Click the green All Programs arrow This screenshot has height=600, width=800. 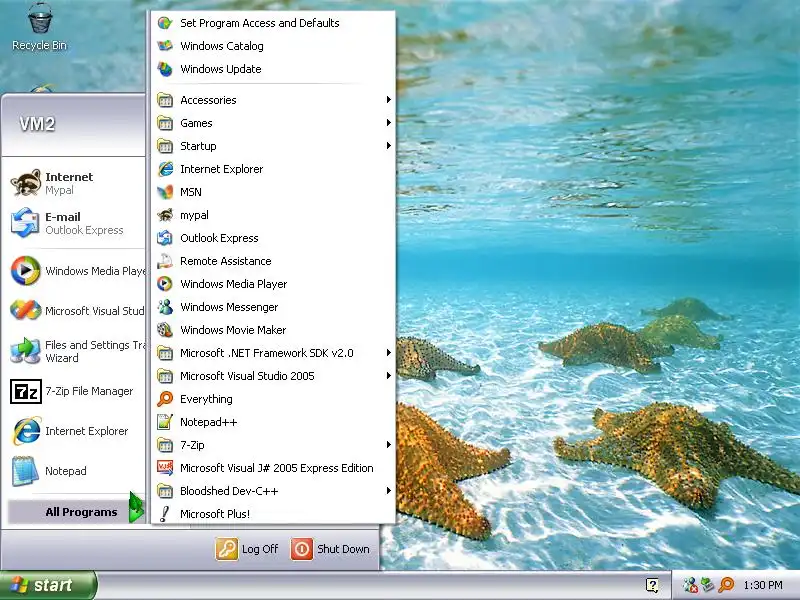click(136, 507)
